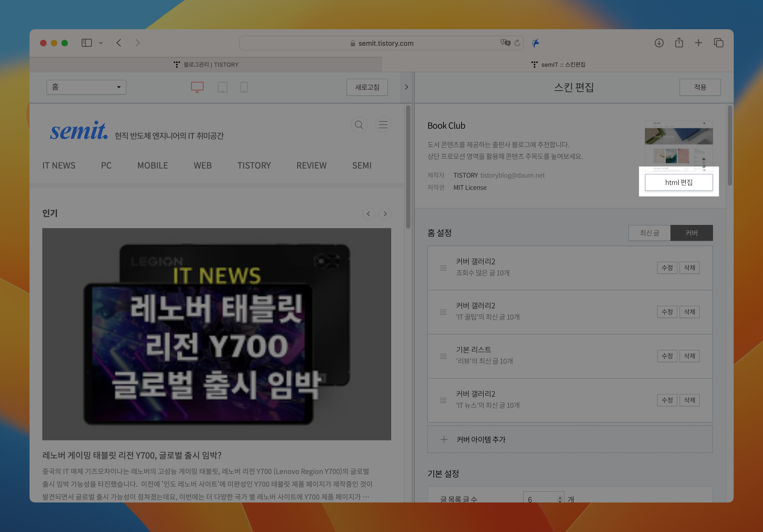This screenshot has width=763, height=532.
Task: Click the blog search magnifier icon
Action: click(359, 125)
